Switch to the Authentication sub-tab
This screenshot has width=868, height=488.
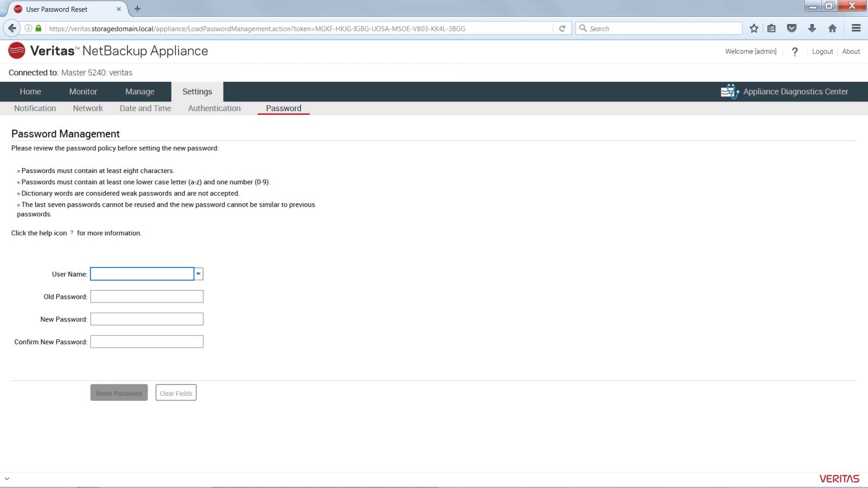[214, 108]
